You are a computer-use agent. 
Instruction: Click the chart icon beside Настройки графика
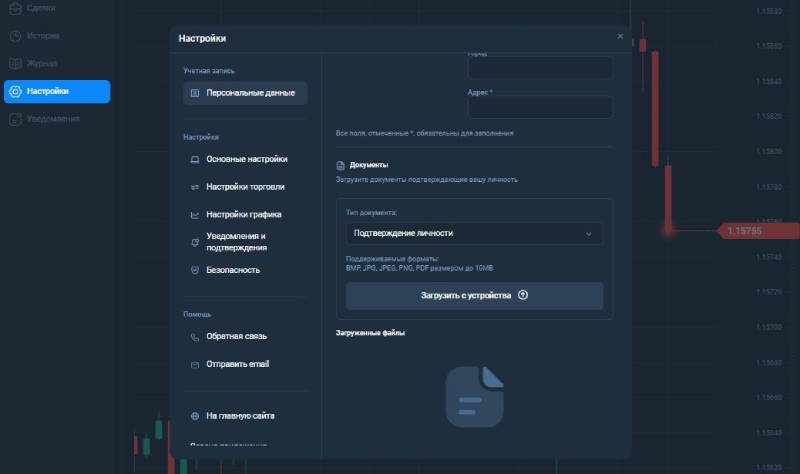tap(194, 215)
